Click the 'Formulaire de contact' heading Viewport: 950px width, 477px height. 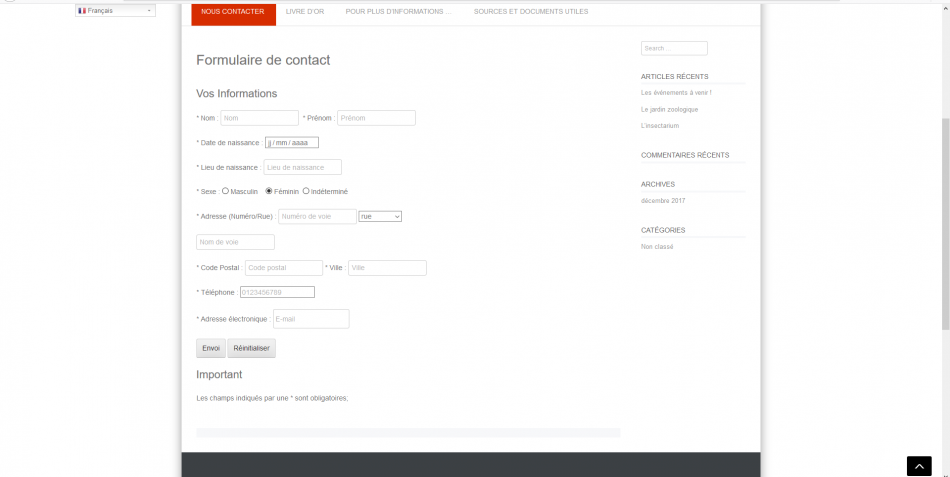coord(263,60)
